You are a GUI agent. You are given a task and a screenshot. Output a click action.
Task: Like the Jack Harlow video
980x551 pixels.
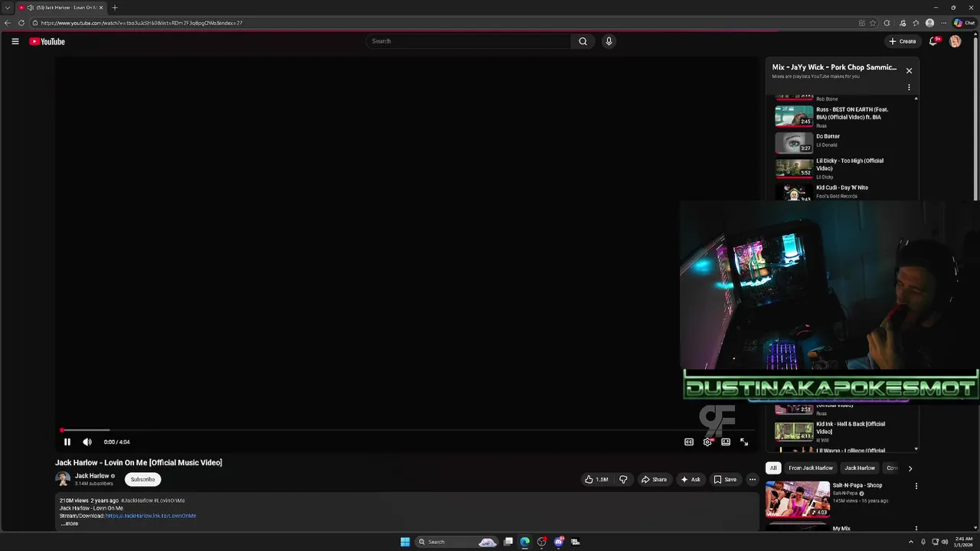tap(596, 480)
